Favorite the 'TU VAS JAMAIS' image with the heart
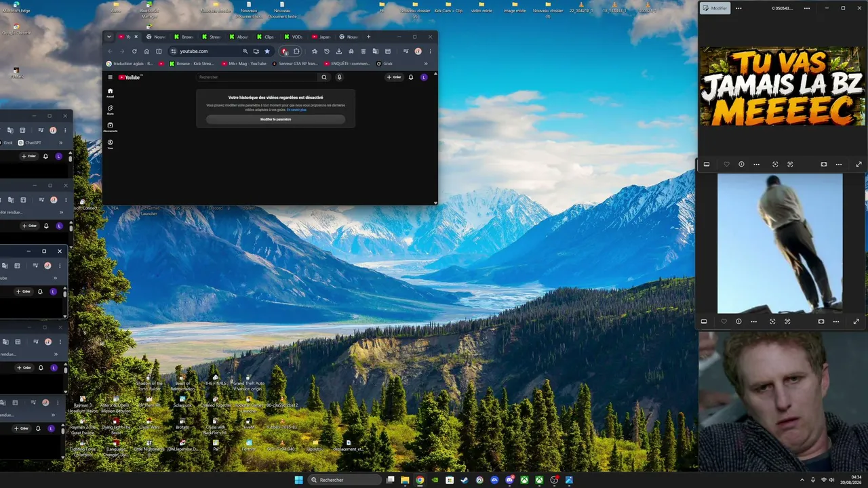The width and height of the screenshot is (868, 488). point(726,164)
